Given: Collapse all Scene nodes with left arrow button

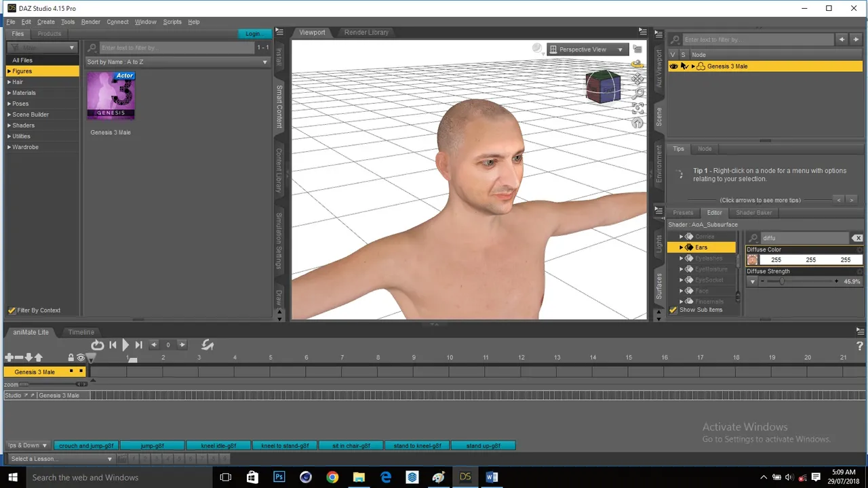Looking at the screenshot, I should pos(842,39).
